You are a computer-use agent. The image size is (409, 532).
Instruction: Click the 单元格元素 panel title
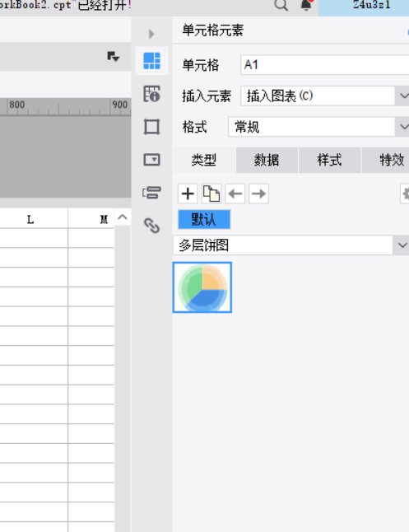[213, 30]
